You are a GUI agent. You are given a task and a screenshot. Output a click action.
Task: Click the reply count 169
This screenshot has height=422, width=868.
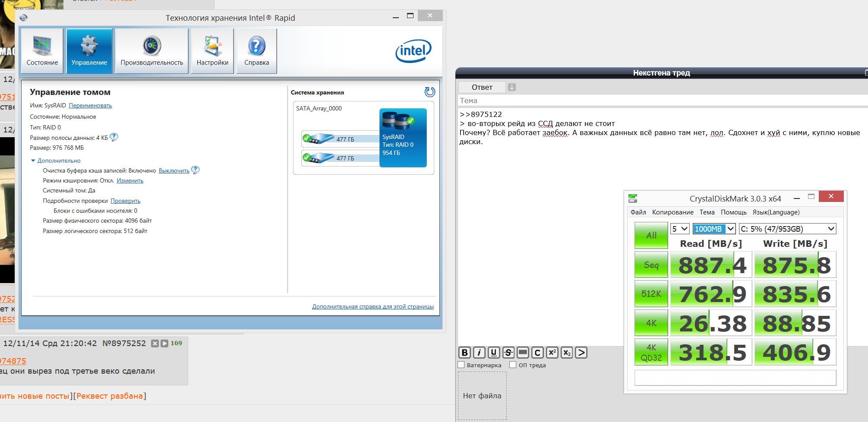(176, 343)
